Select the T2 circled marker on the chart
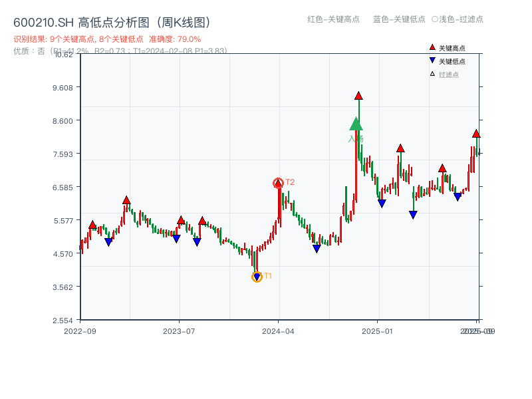 (x=278, y=182)
